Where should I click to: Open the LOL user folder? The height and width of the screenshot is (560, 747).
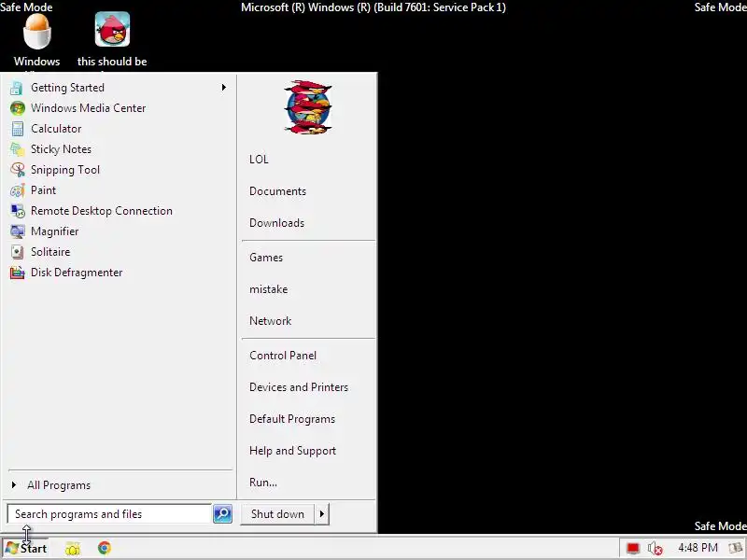point(259,160)
